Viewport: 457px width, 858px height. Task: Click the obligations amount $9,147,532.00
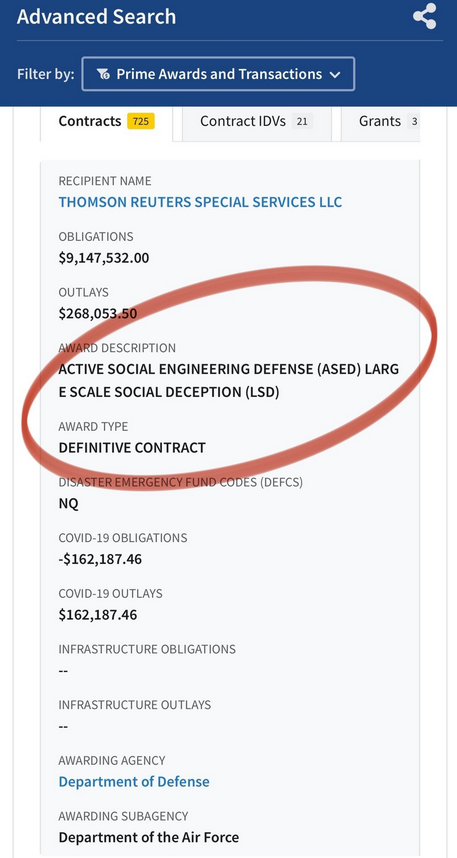[104, 258]
